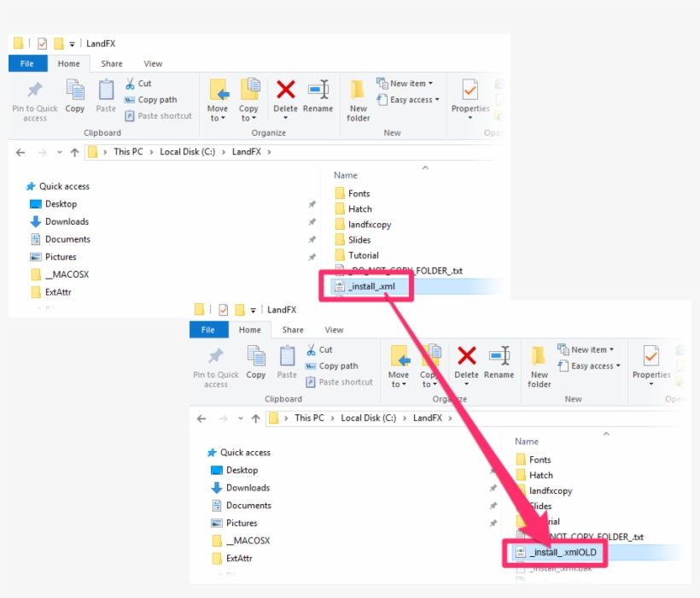The width and height of the screenshot is (700, 598).
Task: Select Pictures in lower window sidebar
Action: coord(235,523)
